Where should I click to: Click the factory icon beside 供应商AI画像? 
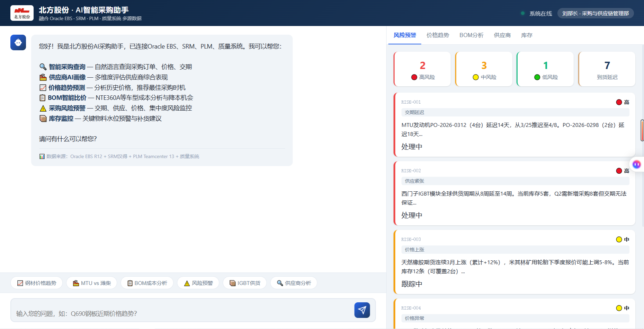(43, 77)
